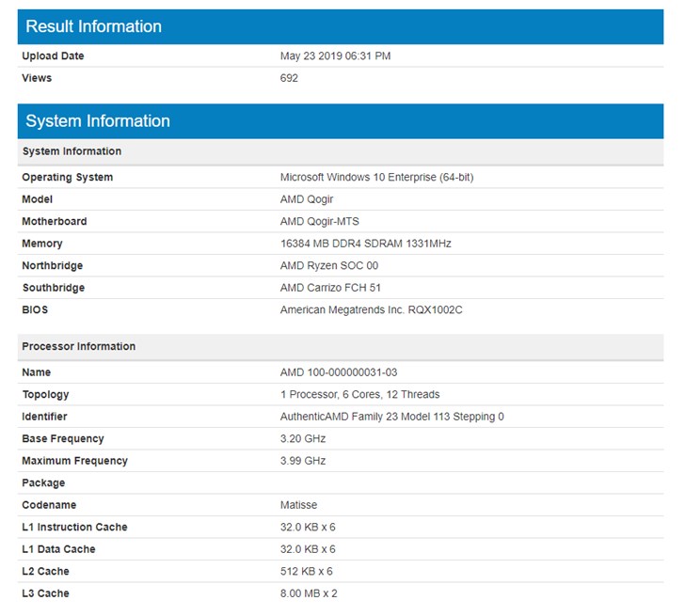Click the Result Information header
The height and width of the screenshot is (616, 685).
pos(341,26)
